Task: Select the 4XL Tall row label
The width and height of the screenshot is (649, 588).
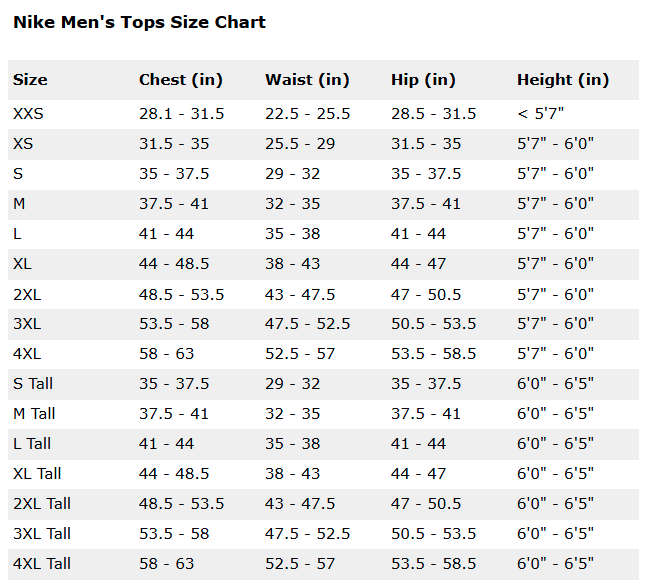Action: coord(42,564)
